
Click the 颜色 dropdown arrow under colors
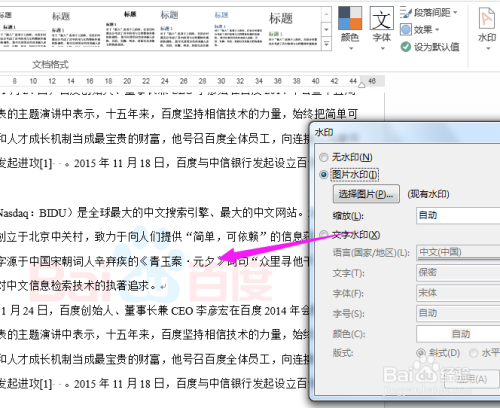(x=350, y=49)
